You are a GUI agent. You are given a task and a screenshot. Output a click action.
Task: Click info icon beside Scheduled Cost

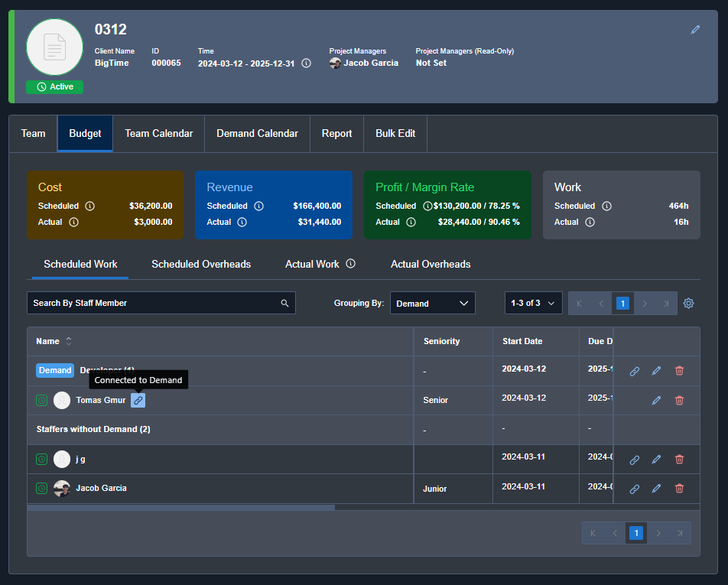(x=89, y=206)
